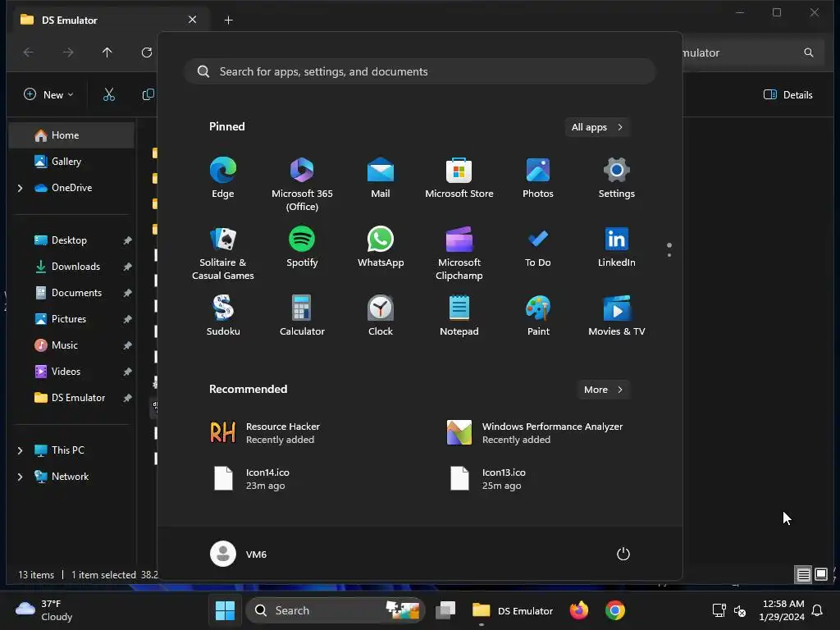Click the Copy icon in File Explorer toolbar
Viewport: 840px width, 630px height.
[x=148, y=95]
